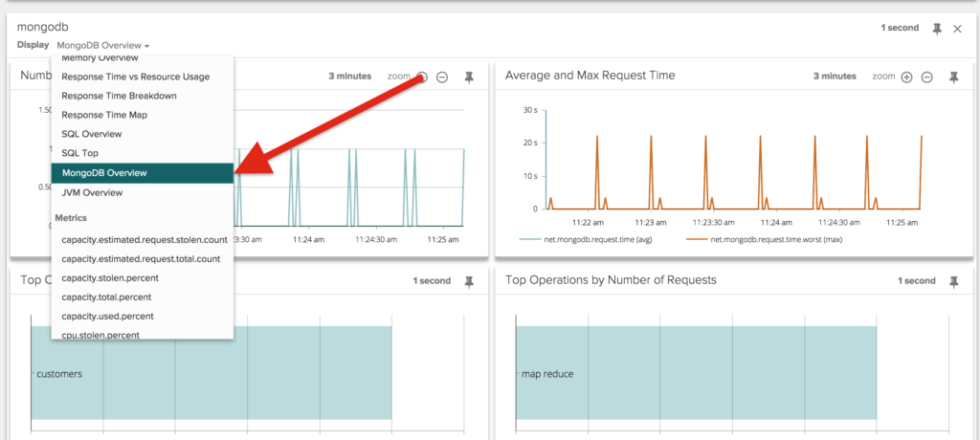Viewport: 980px width, 440px height.
Task: Click the customers bar
Action: click(x=212, y=373)
